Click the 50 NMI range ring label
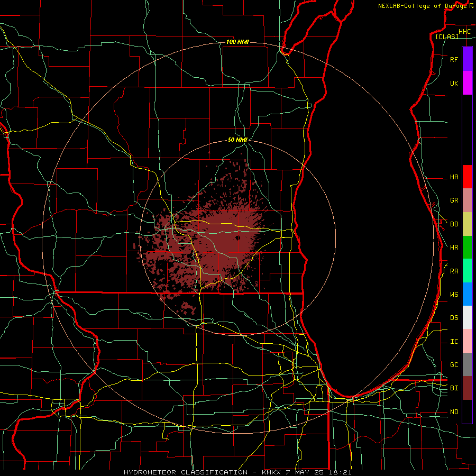This screenshot has width=476, height=476. tap(237, 140)
